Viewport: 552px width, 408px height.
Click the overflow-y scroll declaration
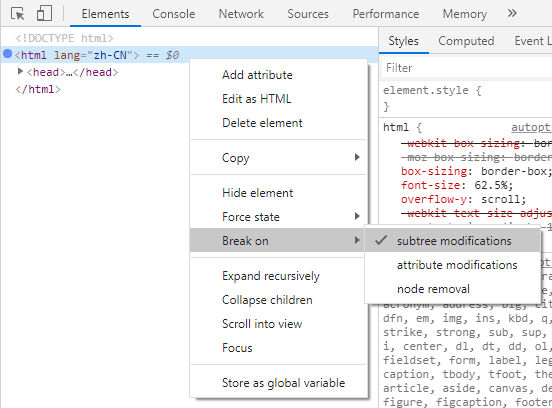pos(463,199)
